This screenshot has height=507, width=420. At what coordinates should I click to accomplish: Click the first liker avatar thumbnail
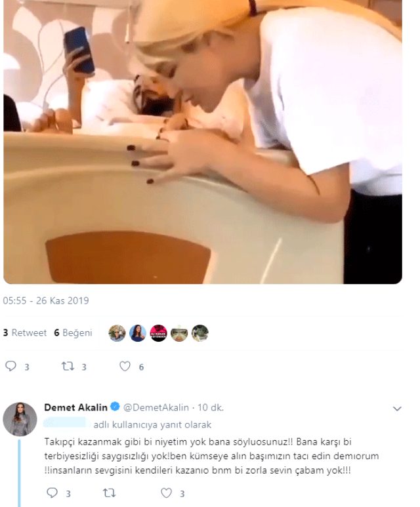pos(117,333)
